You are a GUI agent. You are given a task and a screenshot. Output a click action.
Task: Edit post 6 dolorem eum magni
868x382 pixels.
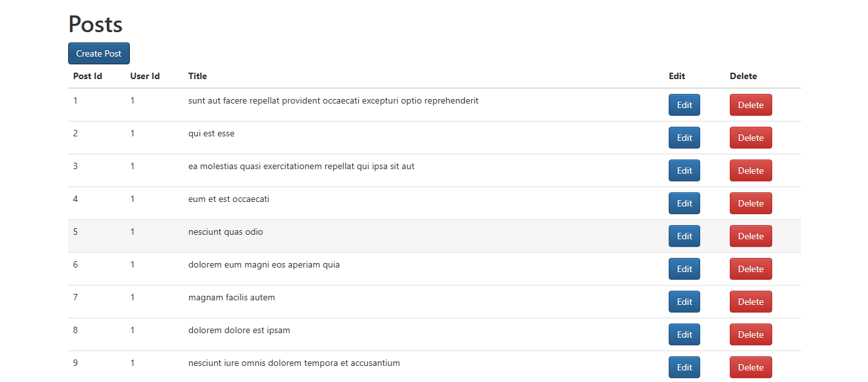tap(684, 269)
